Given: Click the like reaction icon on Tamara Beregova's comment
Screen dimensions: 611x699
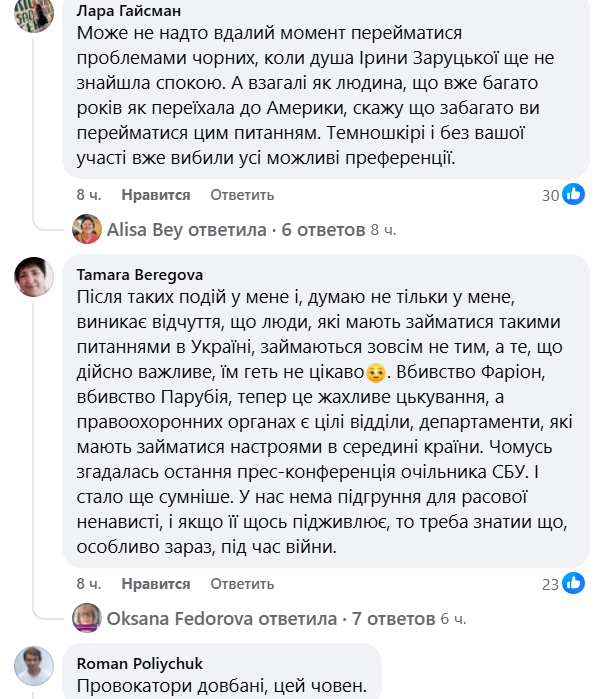Looking at the screenshot, I should point(574,582).
